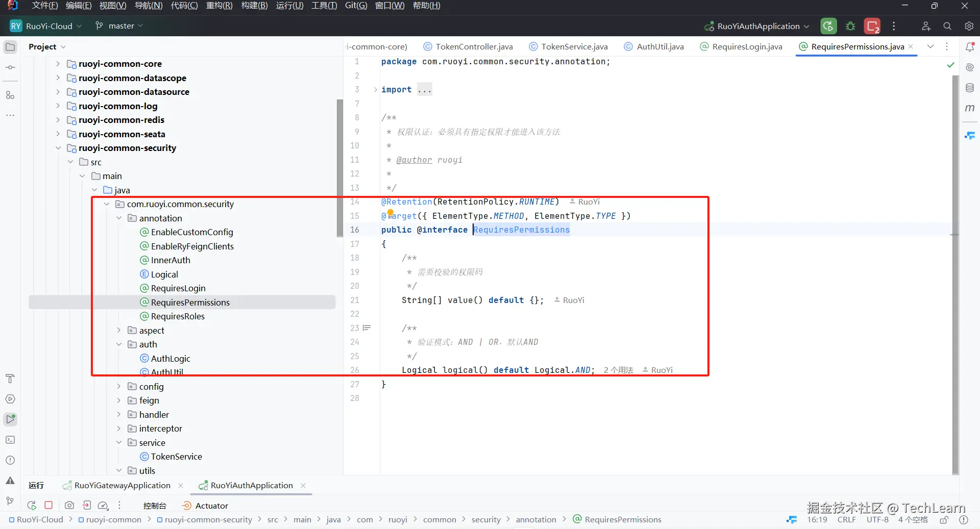Expand the ruoyi-common-datascope module

click(58, 78)
